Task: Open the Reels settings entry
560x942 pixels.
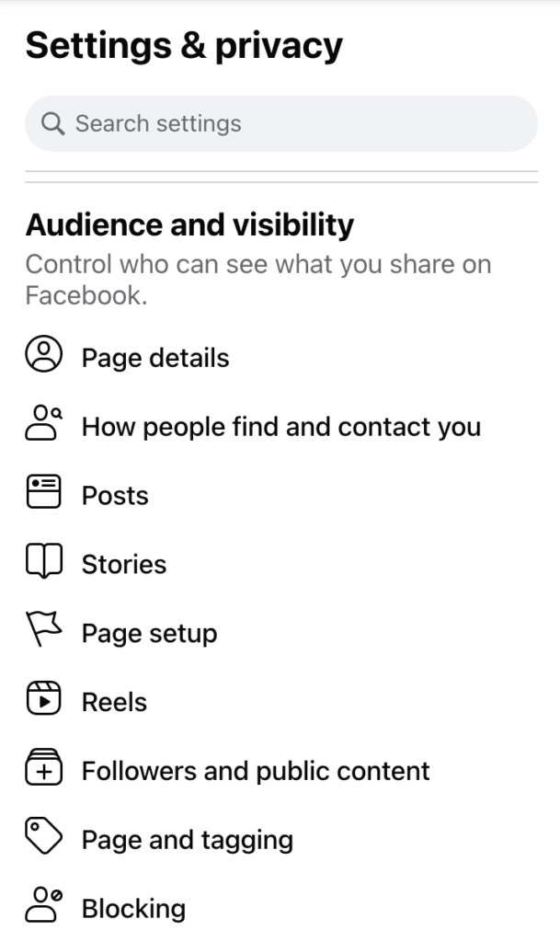Action: [x=113, y=702]
